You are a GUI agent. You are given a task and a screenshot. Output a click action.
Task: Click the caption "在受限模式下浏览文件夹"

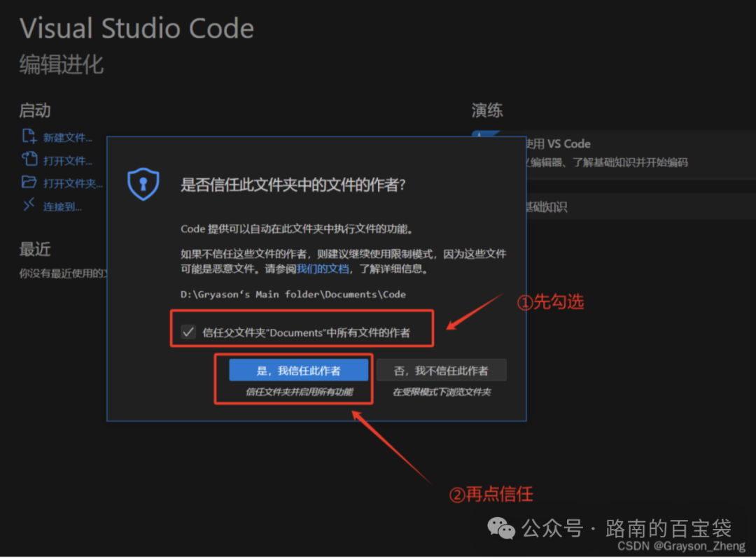click(442, 392)
